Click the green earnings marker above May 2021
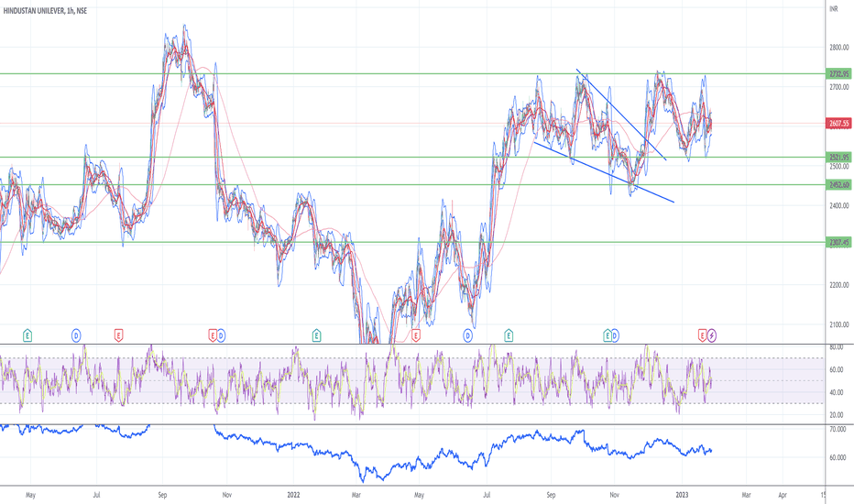The height and width of the screenshot is (504, 854). (x=27, y=335)
